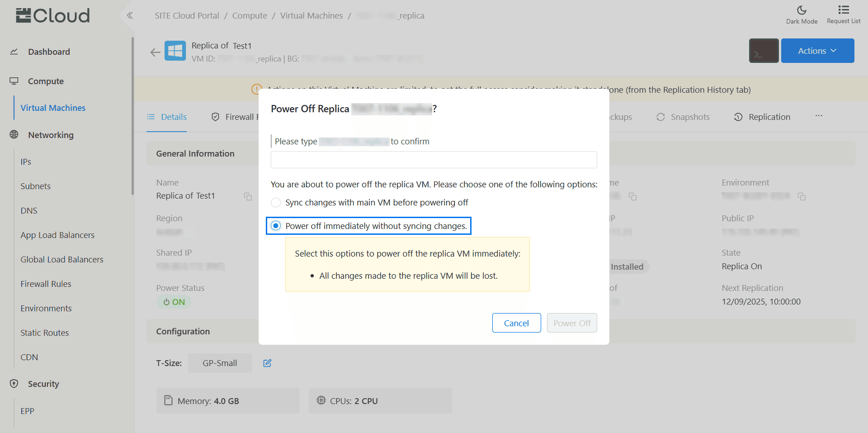Open the VM console terminal icon

coord(763,51)
